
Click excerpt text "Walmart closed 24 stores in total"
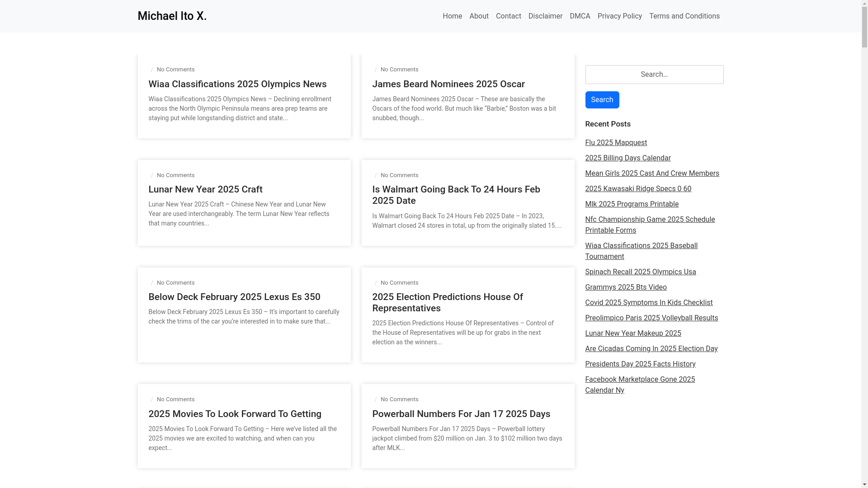coord(419,225)
